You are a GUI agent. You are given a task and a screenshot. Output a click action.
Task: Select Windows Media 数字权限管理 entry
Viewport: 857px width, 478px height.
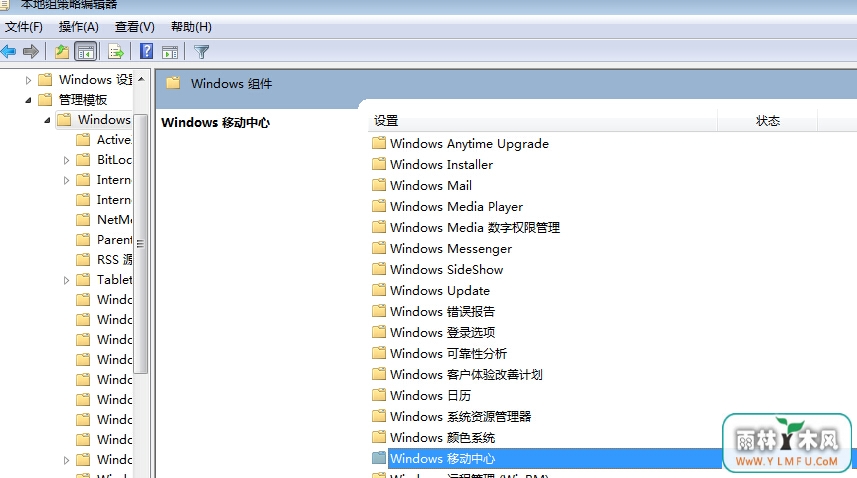(x=474, y=227)
